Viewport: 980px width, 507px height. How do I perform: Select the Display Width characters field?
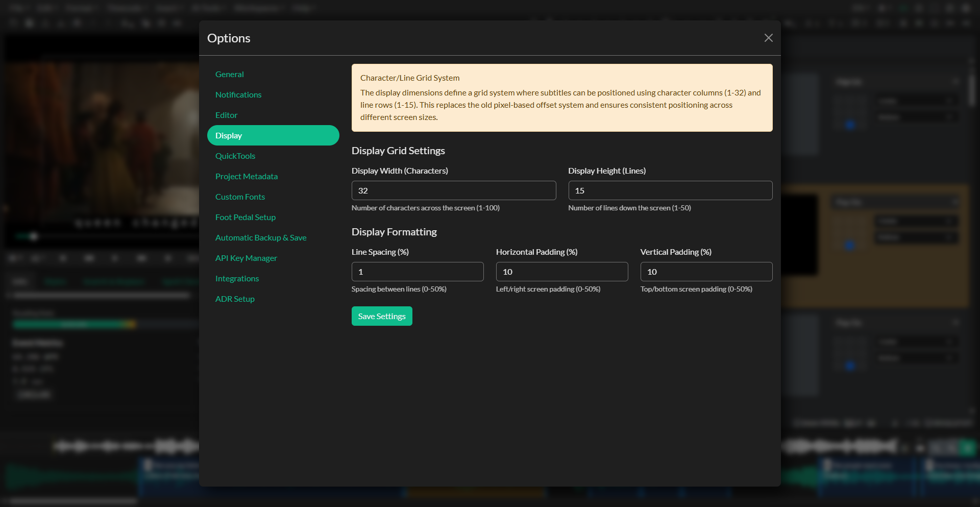(x=454, y=190)
